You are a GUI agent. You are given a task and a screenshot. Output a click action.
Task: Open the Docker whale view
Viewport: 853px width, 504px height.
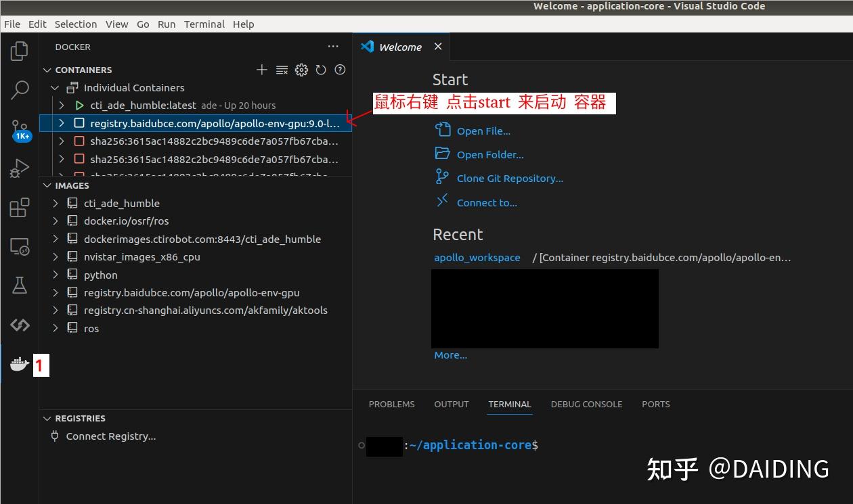coord(20,364)
